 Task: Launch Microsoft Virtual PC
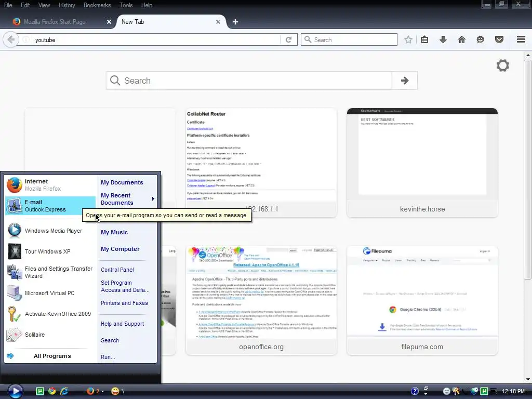50,293
